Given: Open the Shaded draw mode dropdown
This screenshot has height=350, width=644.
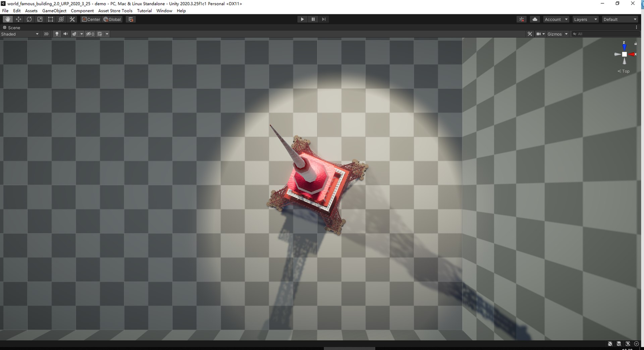Looking at the screenshot, I should click(20, 34).
